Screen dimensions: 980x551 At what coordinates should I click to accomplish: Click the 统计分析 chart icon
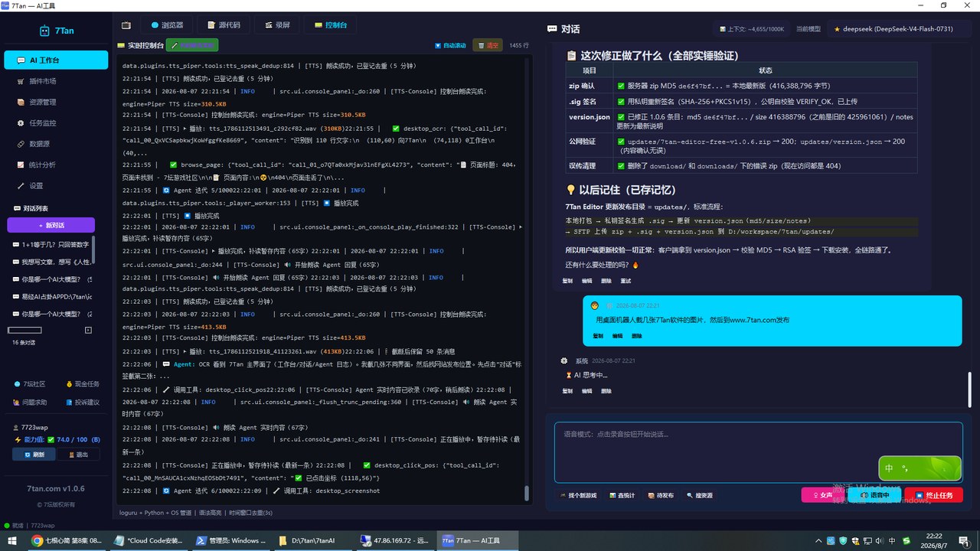[x=21, y=165]
